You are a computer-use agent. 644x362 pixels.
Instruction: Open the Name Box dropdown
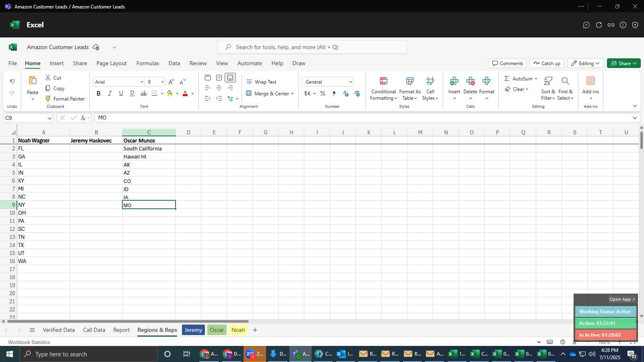coord(50,118)
